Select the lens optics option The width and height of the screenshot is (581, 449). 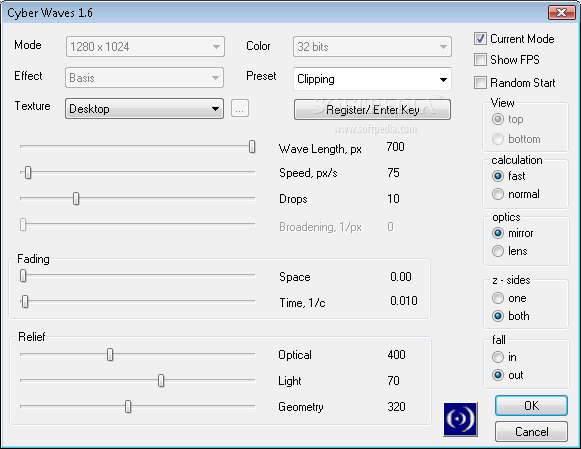pos(498,251)
